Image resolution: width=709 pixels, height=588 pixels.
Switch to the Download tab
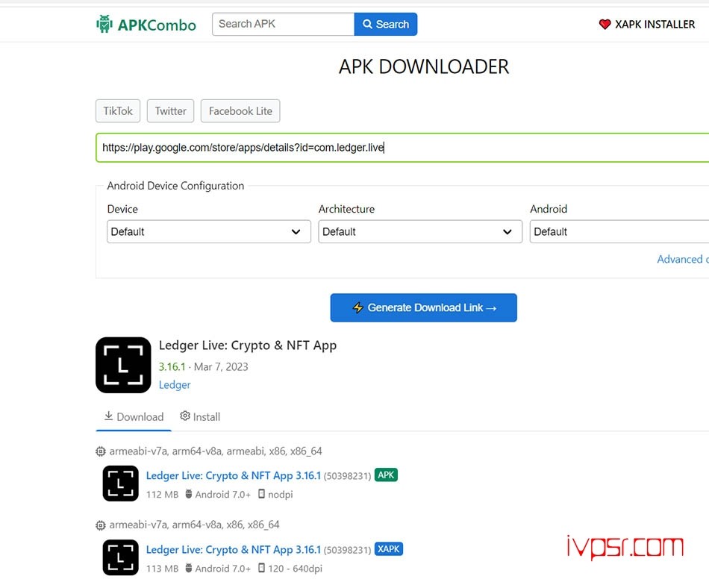(x=134, y=416)
